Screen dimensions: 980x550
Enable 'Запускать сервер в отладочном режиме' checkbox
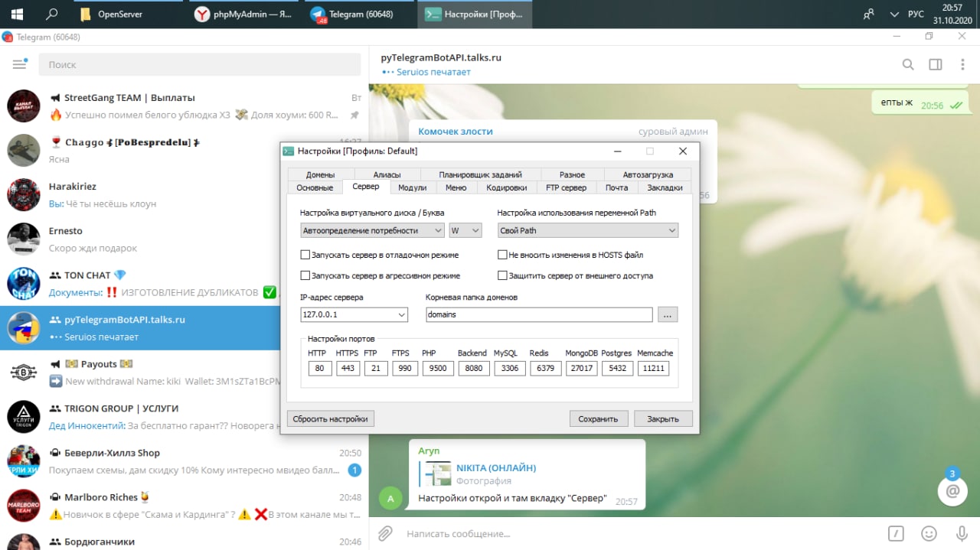click(x=305, y=255)
